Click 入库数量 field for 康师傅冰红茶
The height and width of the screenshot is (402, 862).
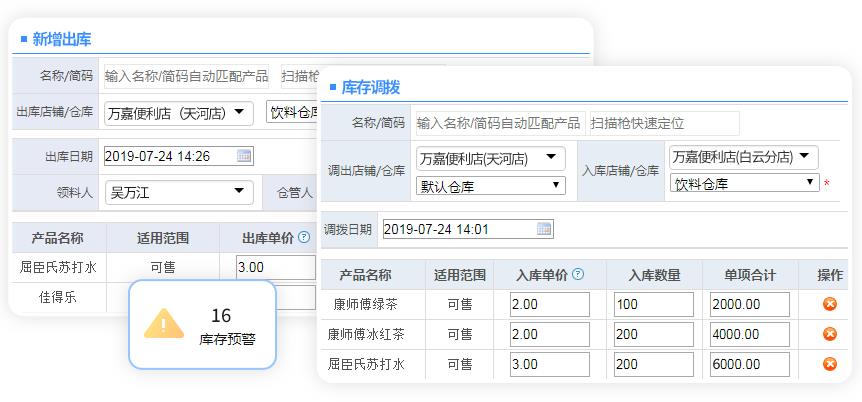(x=654, y=334)
